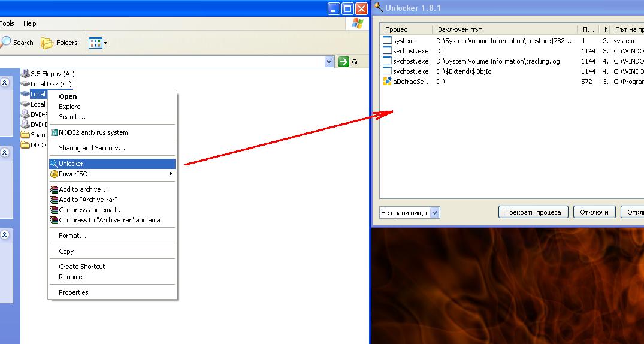Click Add to archive... WinRAR icon
Viewport: 644px width, 344px height.
point(54,189)
